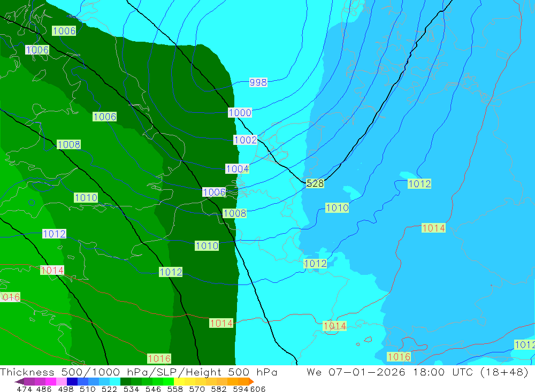
Task: Click legend value 510
Action: [x=87, y=389]
